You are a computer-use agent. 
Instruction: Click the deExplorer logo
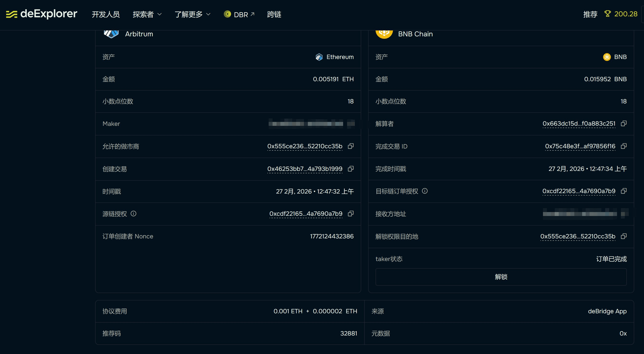pyautogui.click(x=42, y=14)
